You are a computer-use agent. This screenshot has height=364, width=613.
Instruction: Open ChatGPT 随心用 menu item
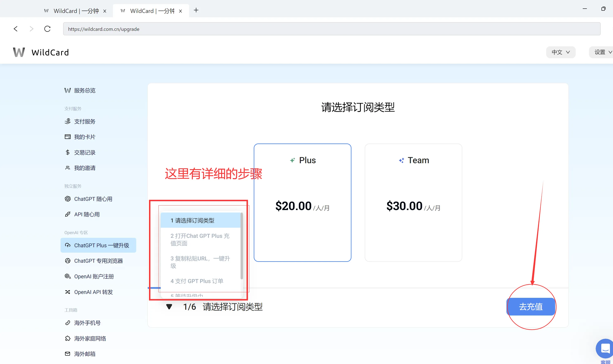[98, 199]
